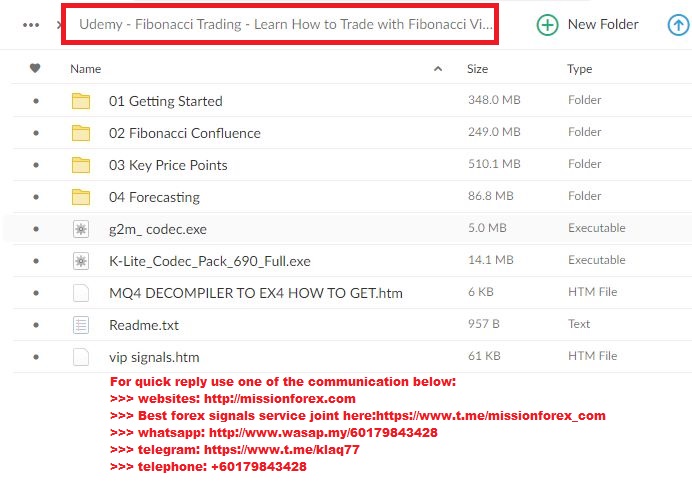Click HTM File type of vip signals.htm
The width and height of the screenshot is (692, 495).
pos(592,356)
